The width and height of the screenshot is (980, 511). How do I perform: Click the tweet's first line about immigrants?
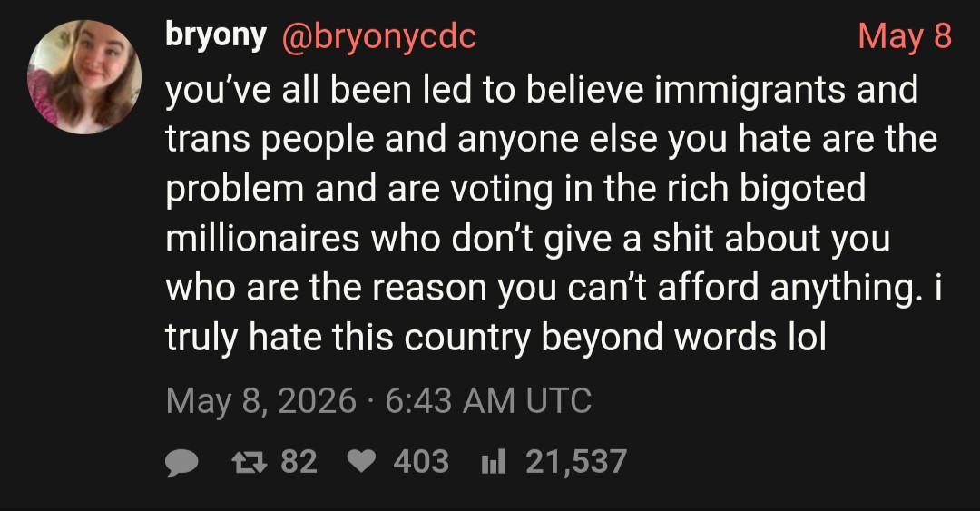(x=542, y=90)
